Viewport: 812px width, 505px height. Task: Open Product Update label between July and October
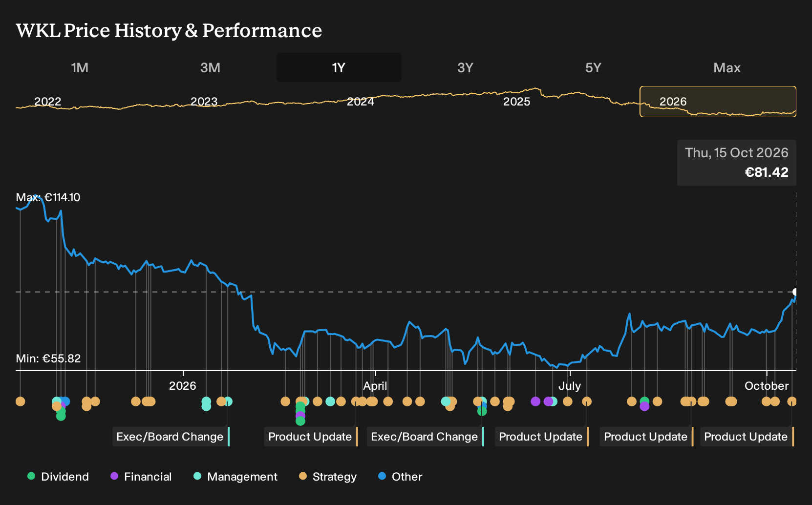(646, 437)
